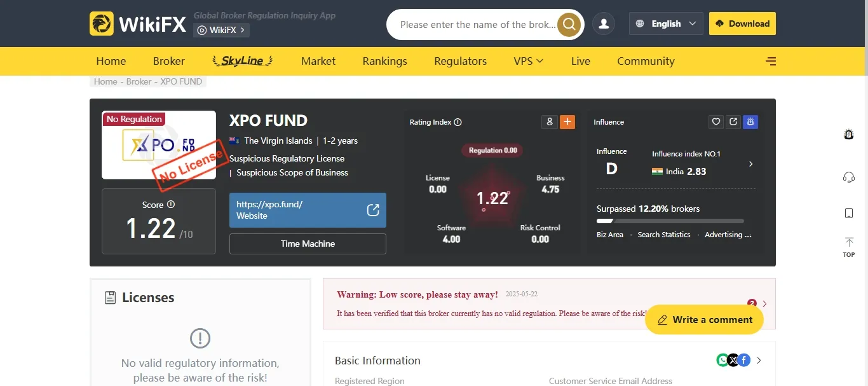Open the SkyLine nav tab
Screen dimensions: 868x386
click(242, 61)
